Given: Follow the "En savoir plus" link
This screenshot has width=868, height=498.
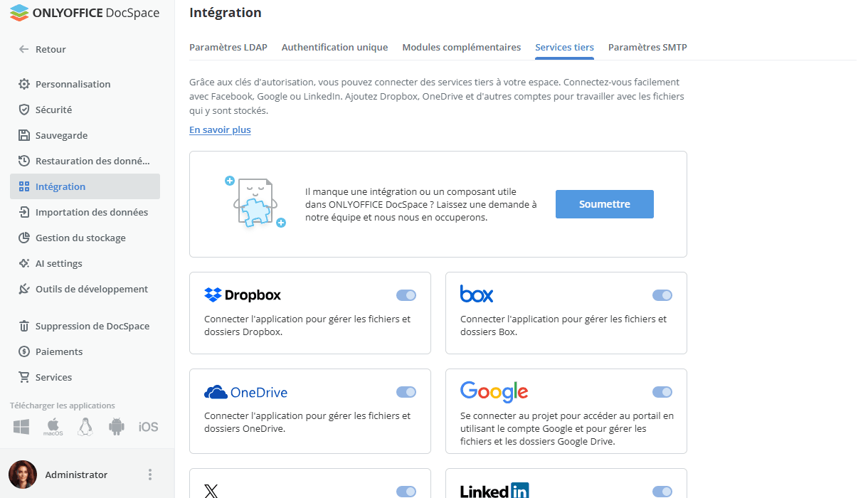Looking at the screenshot, I should (x=220, y=129).
